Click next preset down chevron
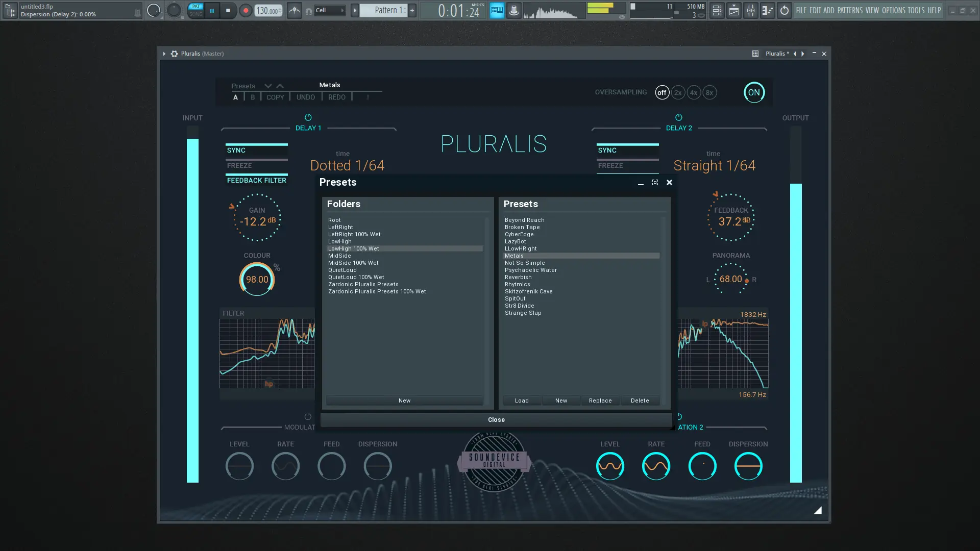Image resolution: width=980 pixels, height=551 pixels. (x=268, y=86)
